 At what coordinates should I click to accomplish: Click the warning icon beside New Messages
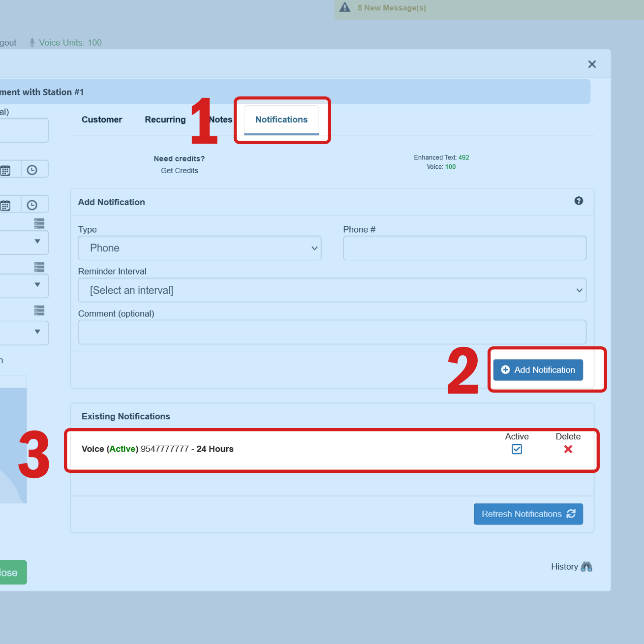tap(345, 7)
